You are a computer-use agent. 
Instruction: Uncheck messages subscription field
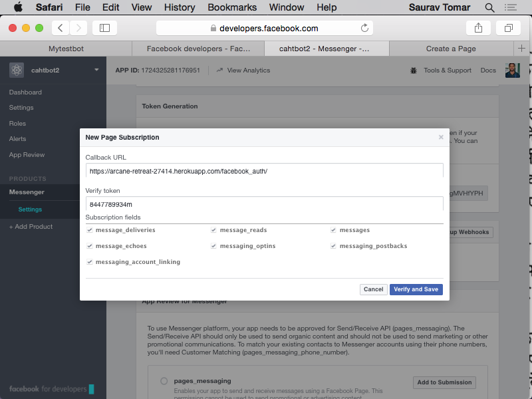point(333,230)
